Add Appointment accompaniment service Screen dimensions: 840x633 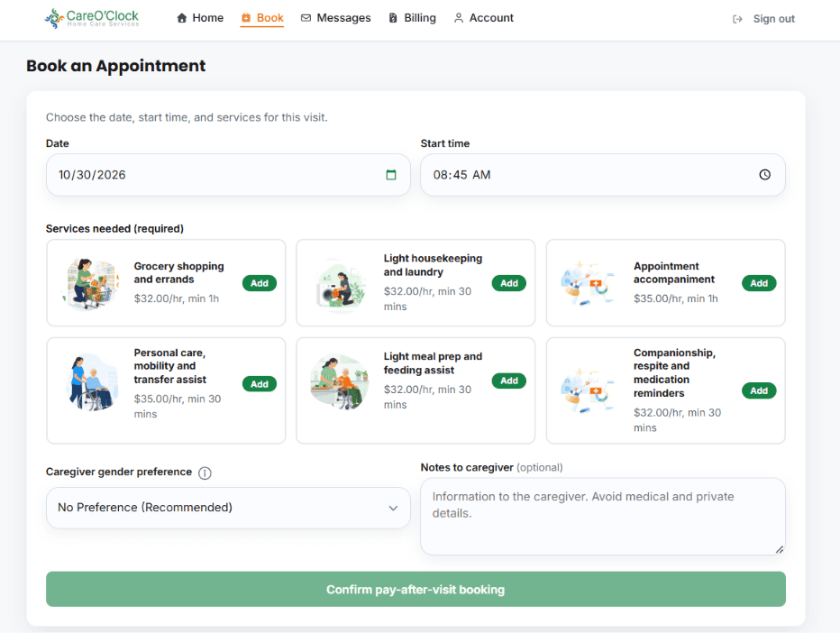point(759,283)
